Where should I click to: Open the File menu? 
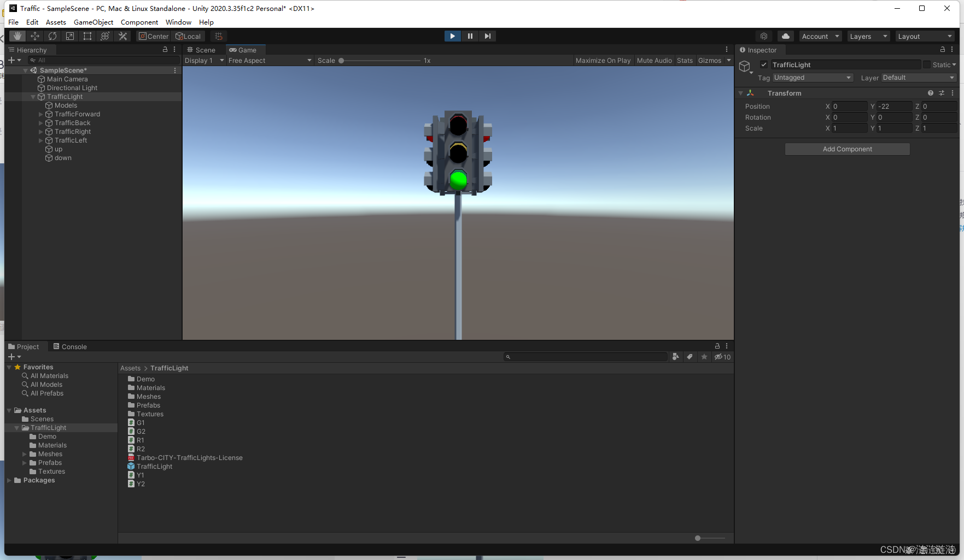[13, 22]
